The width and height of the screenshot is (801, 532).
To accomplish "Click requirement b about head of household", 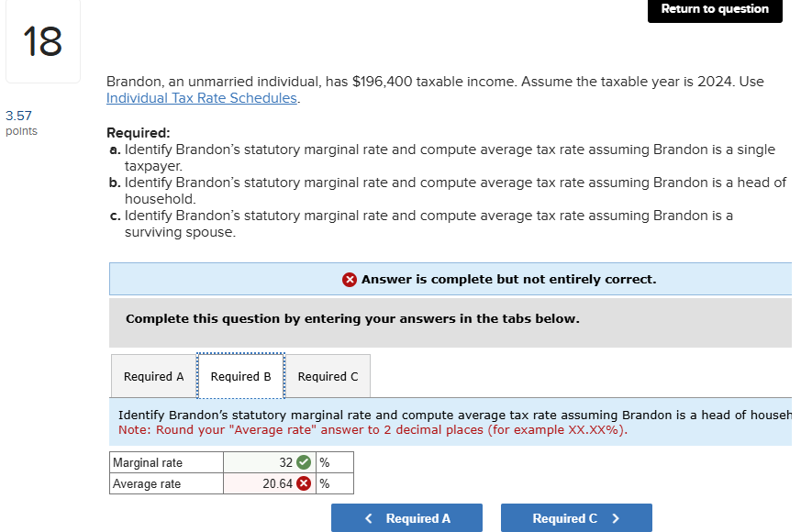I will (448, 191).
